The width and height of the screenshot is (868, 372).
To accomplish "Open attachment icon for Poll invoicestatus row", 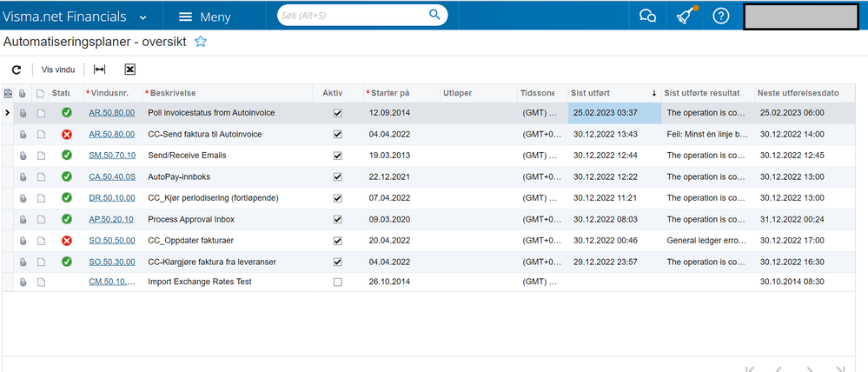I will 23,113.
